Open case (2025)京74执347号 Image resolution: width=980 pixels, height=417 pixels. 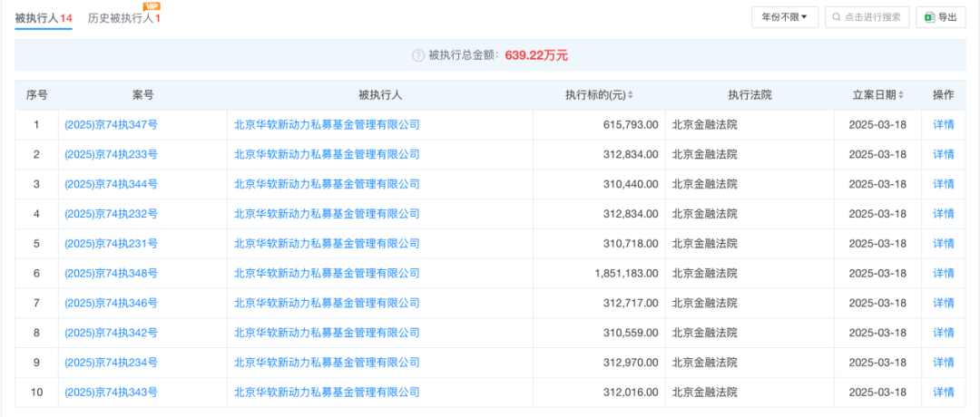coord(112,125)
